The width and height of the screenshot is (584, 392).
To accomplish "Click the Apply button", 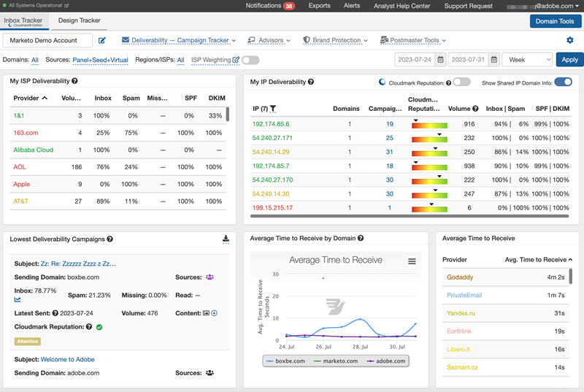I will (569, 60).
